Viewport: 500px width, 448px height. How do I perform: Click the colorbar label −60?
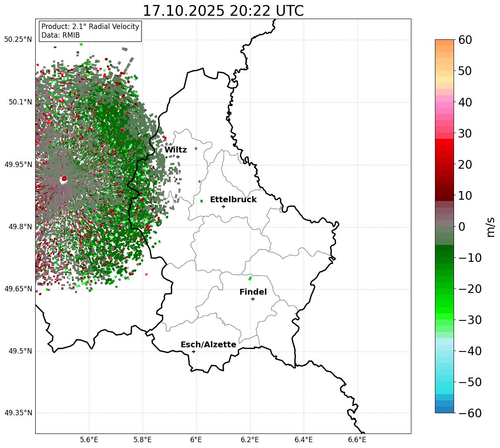(470, 413)
